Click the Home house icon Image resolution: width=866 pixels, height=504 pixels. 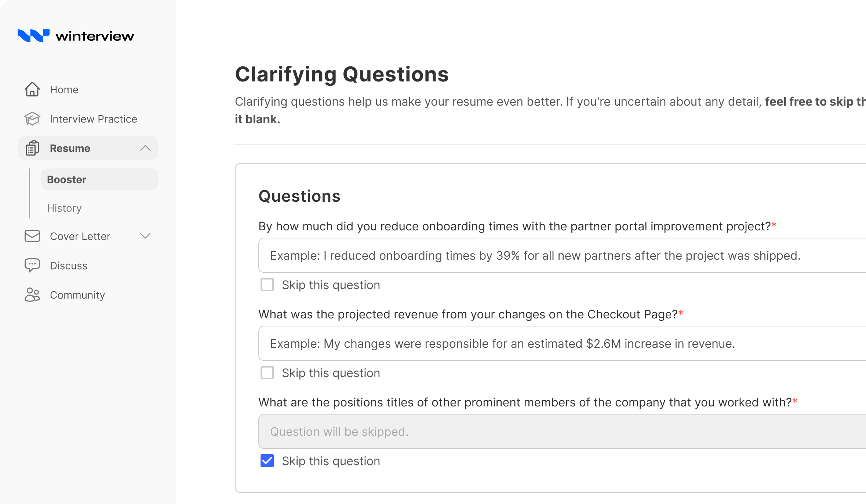point(32,90)
